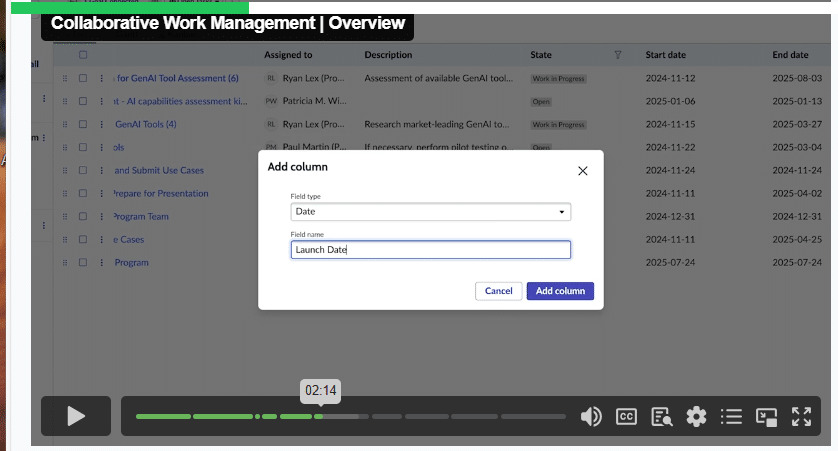Click the Start date column header
The height and width of the screenshot is (451, 838).
[x=667, y=55]
